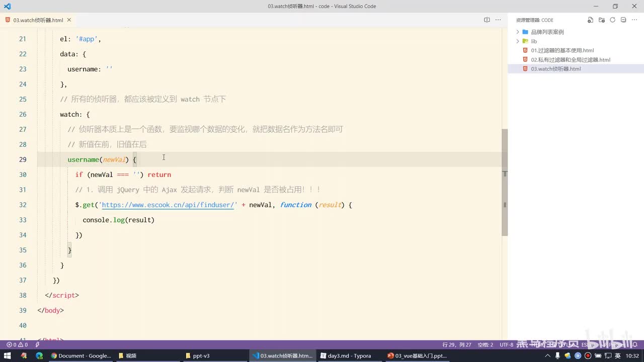Click the comment 新值在前，旧值在后

pyautogui.click(x=107, y=144)
